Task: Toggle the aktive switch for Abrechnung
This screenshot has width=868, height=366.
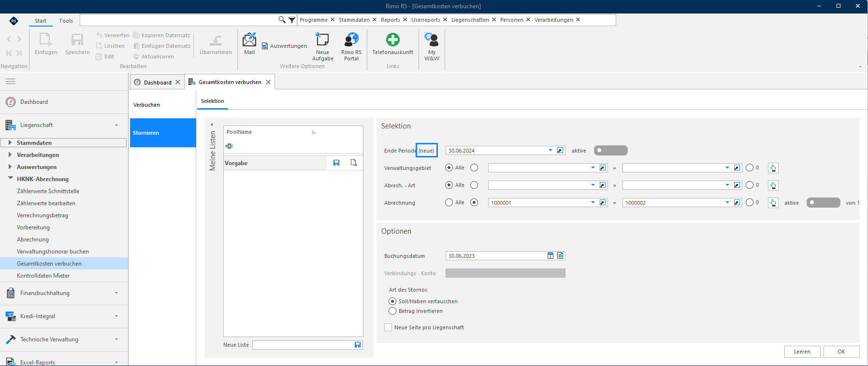Action: pyautogui.click(x=824, y=203)
